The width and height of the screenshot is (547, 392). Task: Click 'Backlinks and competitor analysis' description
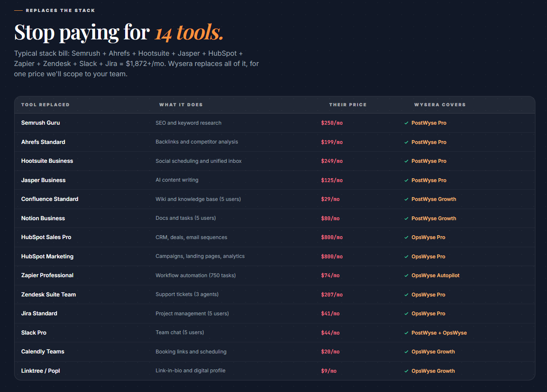[197, 142]
